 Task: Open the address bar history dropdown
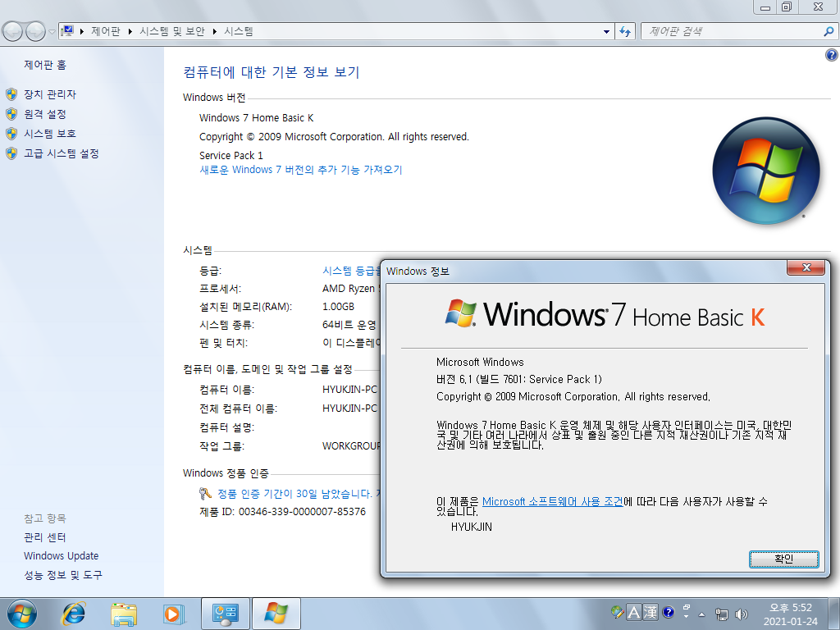tap(606, 32)
